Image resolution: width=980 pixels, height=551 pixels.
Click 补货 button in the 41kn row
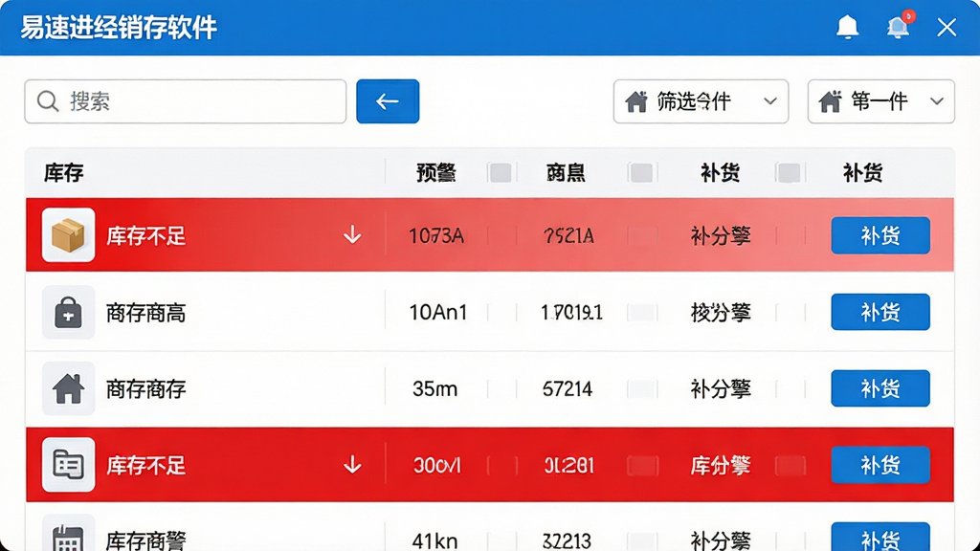880,538
